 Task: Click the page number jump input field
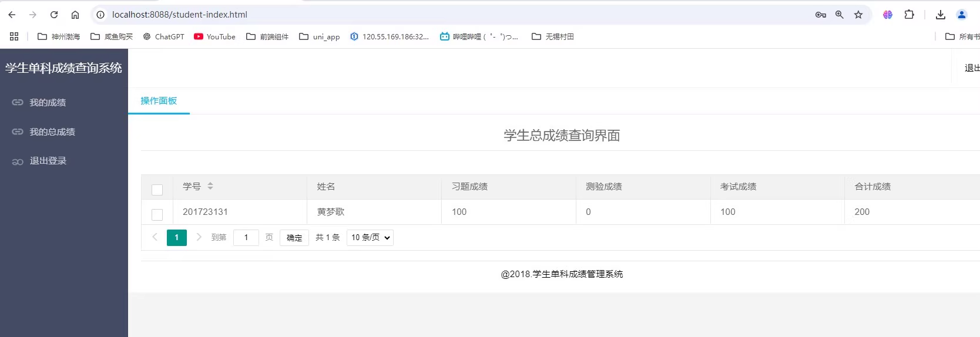click(246, 237)
